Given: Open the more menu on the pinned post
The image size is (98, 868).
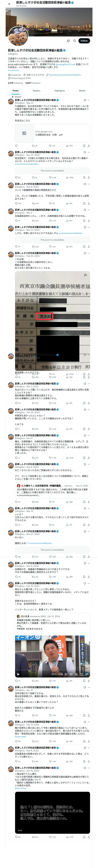Looking at the screenshot, I should coord(89,100).
